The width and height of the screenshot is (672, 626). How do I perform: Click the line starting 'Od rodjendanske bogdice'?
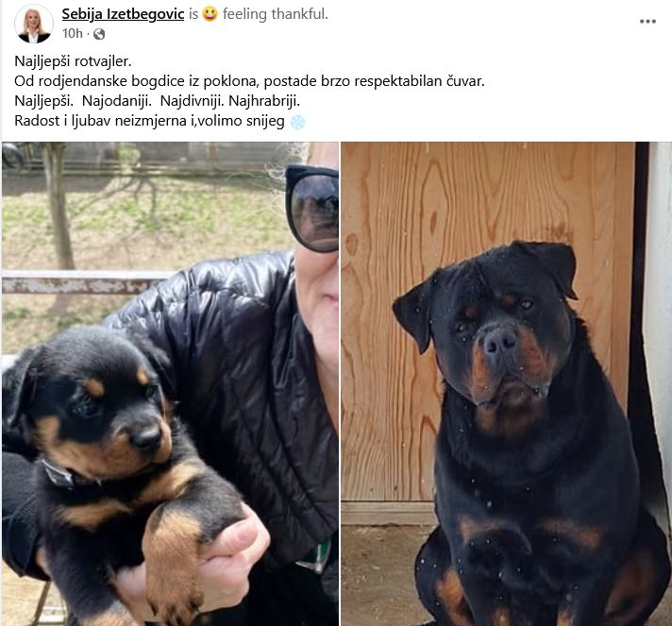(x=249, y=81)
